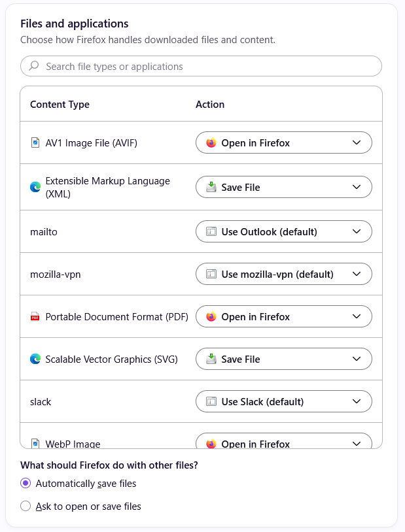Select the mozilla-vpn content type label
Viewport: 405px width, 532px height.
[x=56, y=274]
